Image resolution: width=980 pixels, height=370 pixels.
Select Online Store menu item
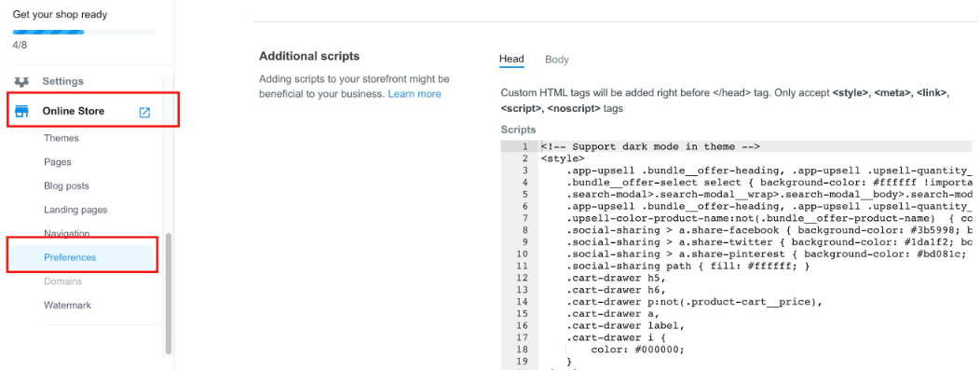click(x=73, y=111)
